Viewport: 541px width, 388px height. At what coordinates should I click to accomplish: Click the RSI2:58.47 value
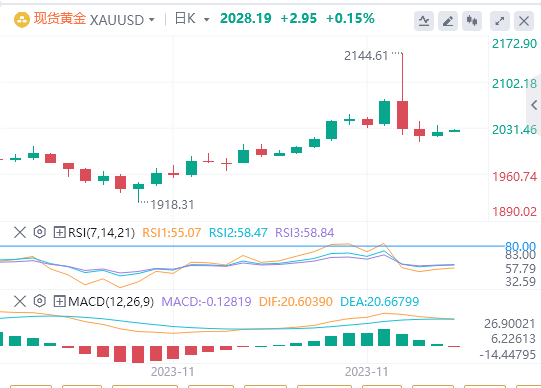click(238, 233)
